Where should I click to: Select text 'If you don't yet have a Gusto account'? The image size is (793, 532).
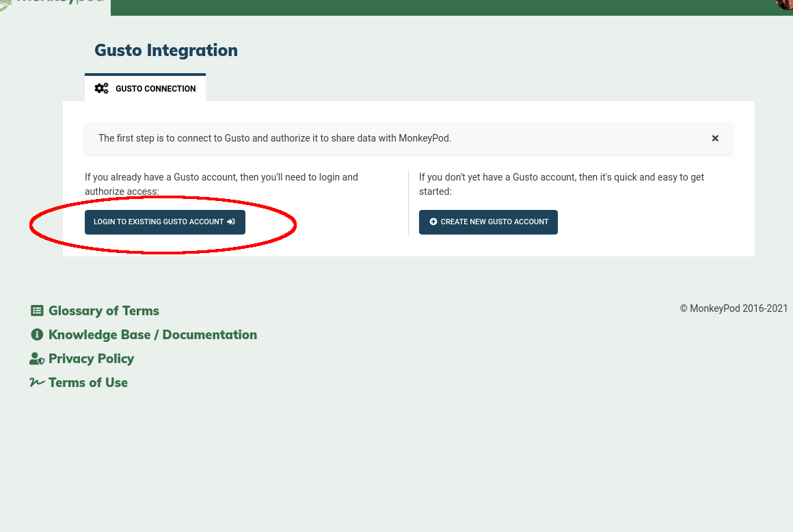498,177
